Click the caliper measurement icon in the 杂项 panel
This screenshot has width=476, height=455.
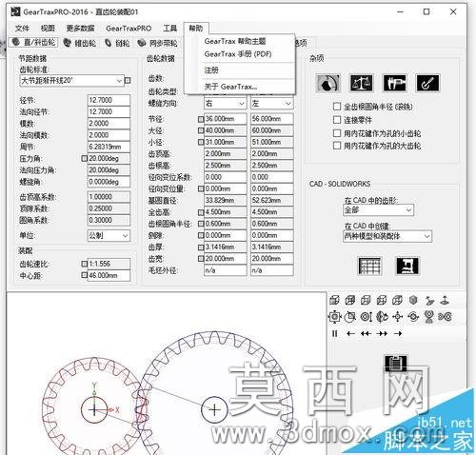point(394,83)
